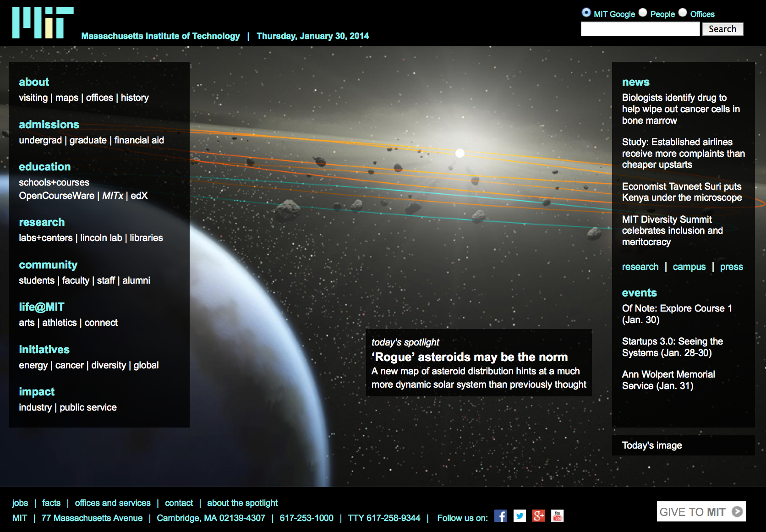Open the press news category
766x532 pixels.
[x=731, y=267]
